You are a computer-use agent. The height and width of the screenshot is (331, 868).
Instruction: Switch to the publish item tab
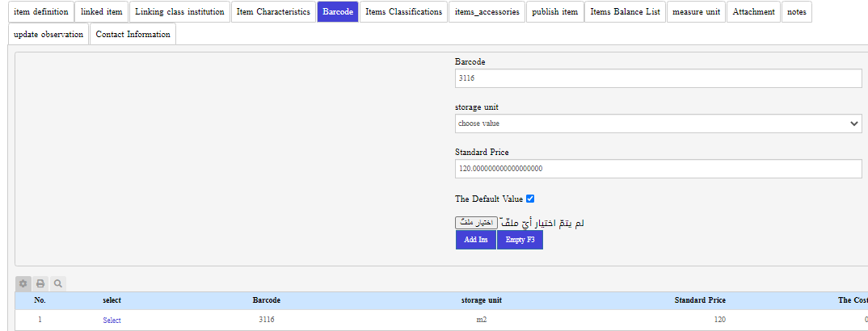pyautogui.click(x=554, y=12)
